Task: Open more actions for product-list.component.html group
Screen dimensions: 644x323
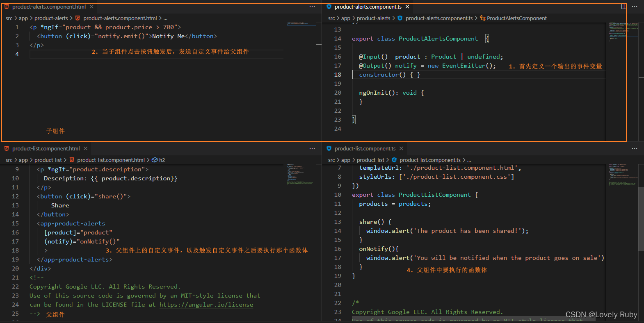Action: (312, 148)
